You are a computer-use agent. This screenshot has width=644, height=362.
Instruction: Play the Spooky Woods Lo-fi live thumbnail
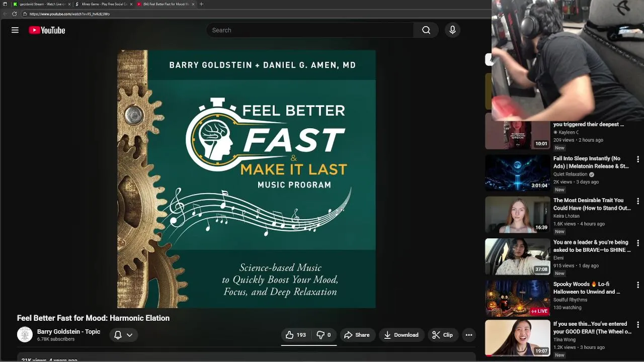518,298
